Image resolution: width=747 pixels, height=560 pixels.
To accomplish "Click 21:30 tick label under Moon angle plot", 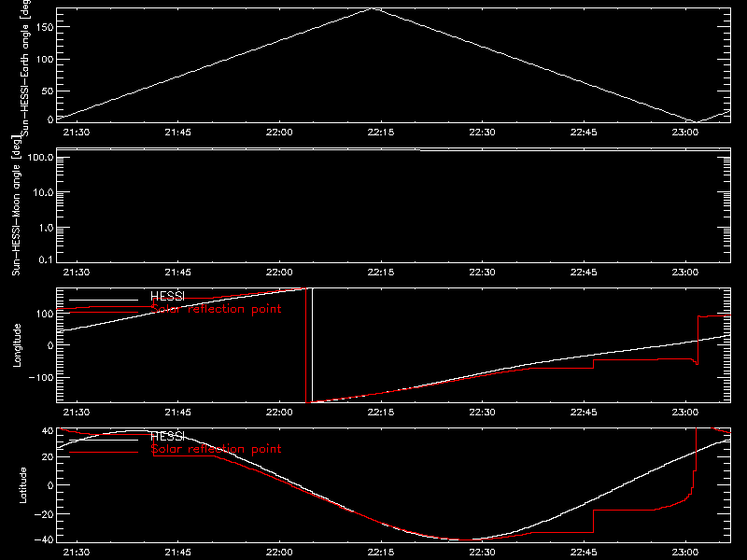I will coord(77,272).
